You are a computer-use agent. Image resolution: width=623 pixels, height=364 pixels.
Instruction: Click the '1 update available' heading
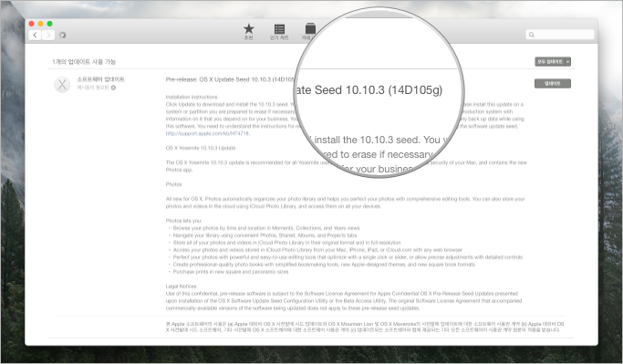[x=84, y=62]
